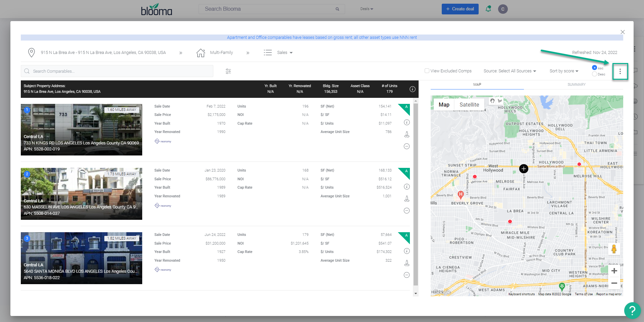Open the Deals dropdown in top bar

click(367, 9)
